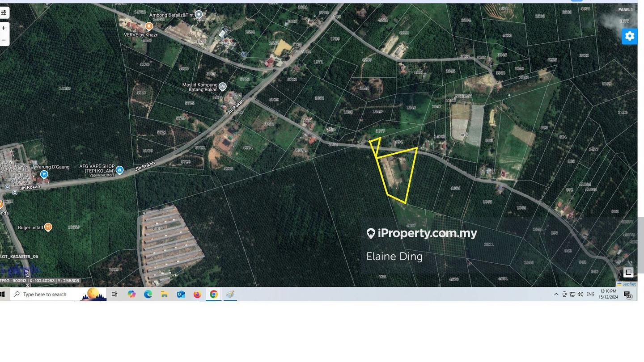Viewport: 644px width, 362px height.
Task: Expand hidden system tray icons
Action: point(556,294)
